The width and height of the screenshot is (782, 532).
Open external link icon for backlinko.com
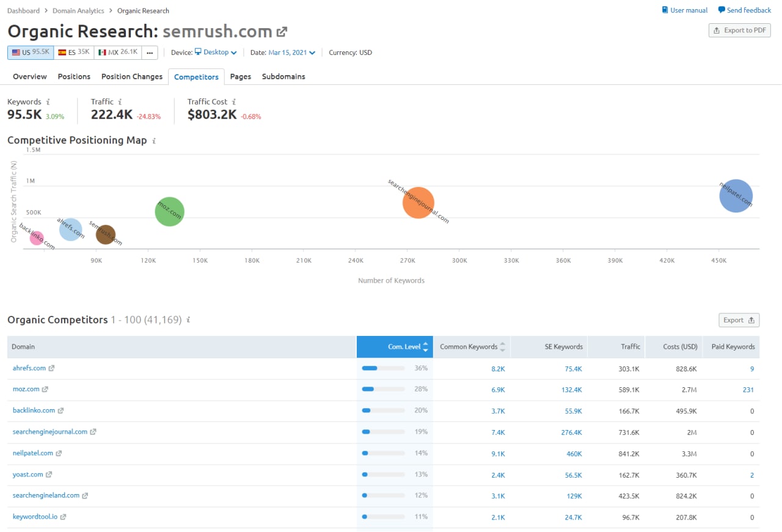pos(61,411)
